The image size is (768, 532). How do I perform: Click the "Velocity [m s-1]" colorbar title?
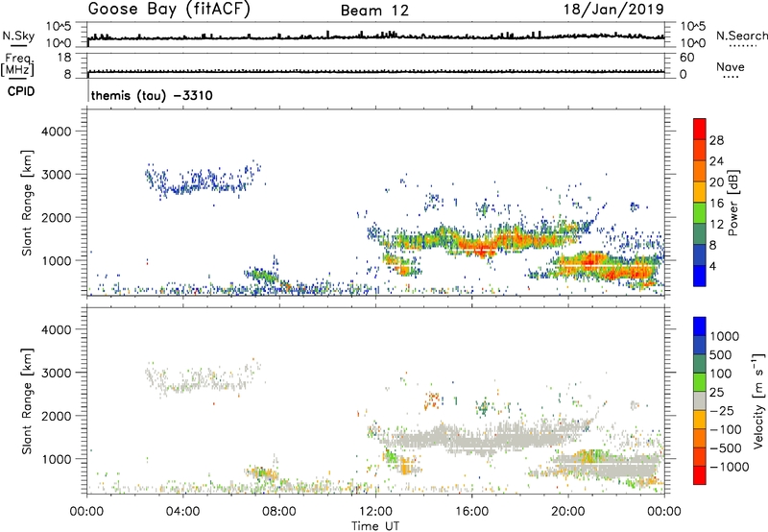point(758,400)
